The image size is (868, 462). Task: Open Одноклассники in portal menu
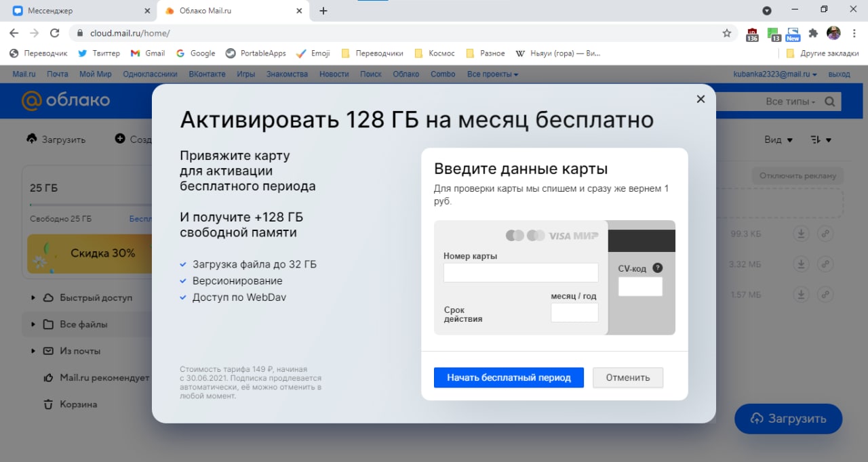(x=150, y=74)
